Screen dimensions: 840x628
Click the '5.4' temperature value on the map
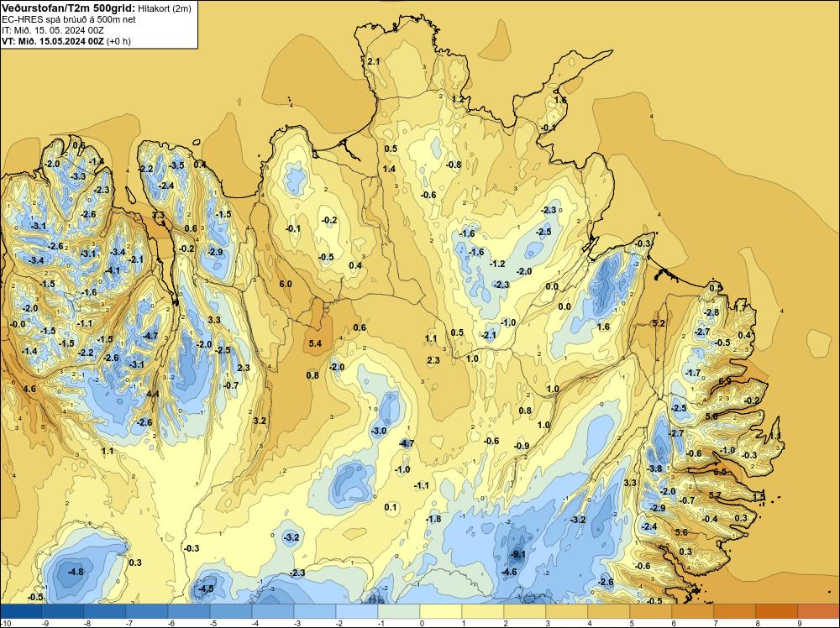pyautogui.click(x=315, y=343)
